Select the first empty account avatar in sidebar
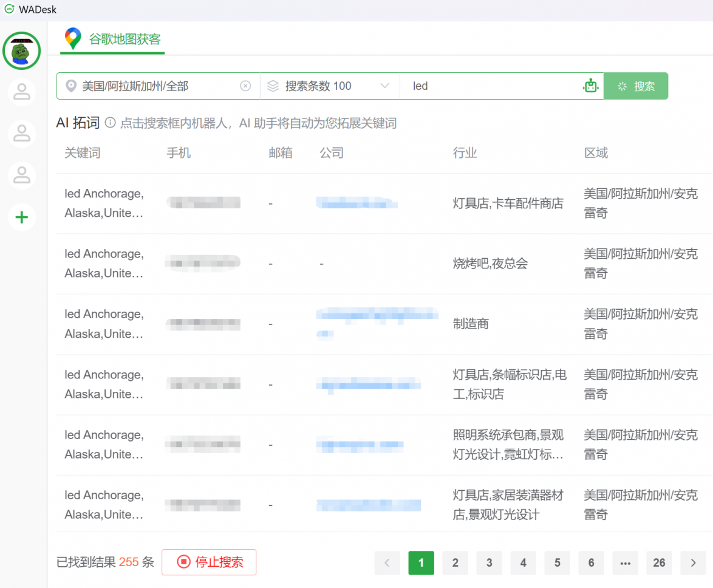Screen dimensions: 713x588 (22, 92)
